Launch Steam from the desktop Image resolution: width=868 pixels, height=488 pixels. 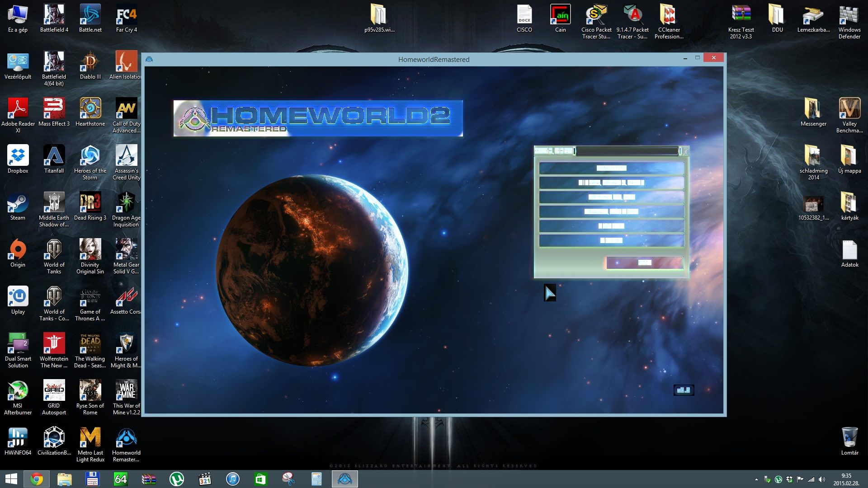tap(18, 206)
